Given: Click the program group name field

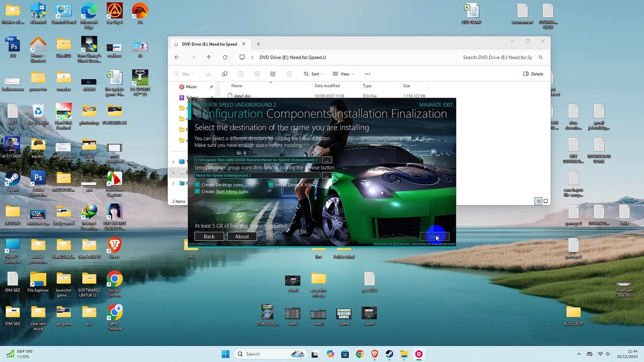Looking at the screenshot, I should click(257, 175).
